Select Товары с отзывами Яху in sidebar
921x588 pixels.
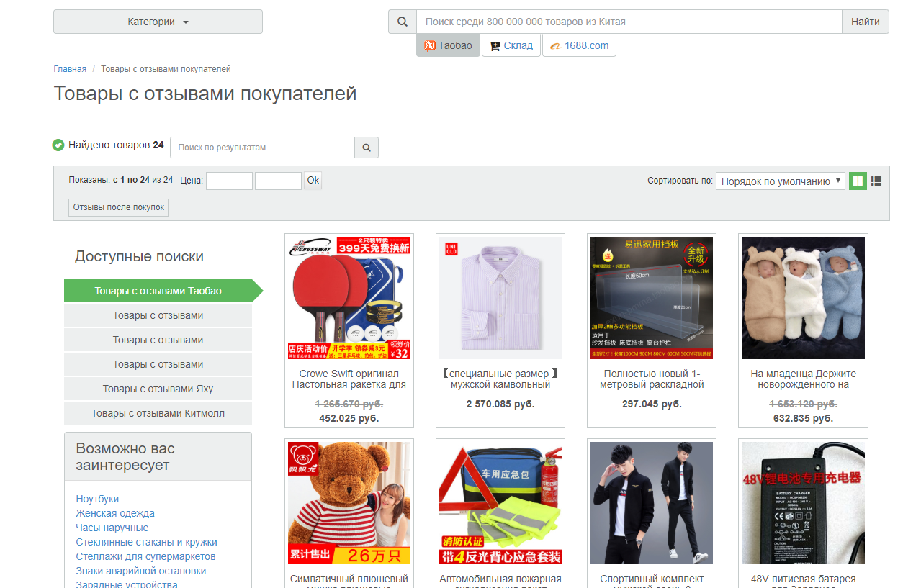pos(158,389)
